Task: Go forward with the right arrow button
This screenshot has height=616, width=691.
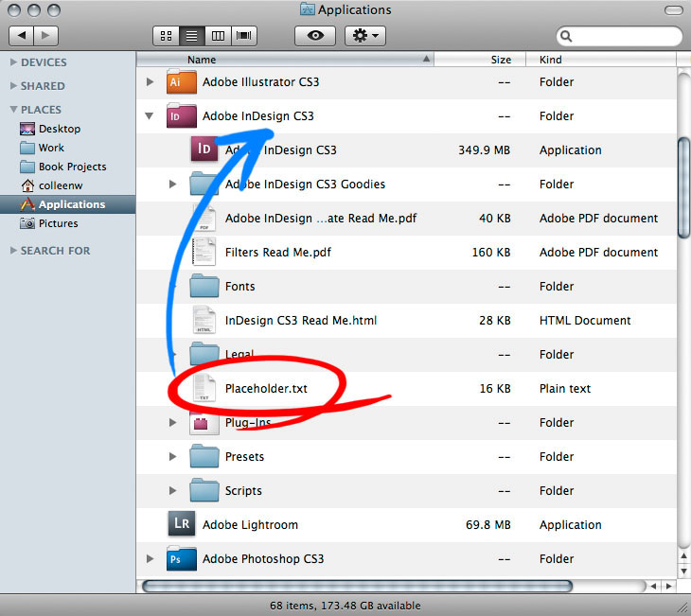Action: coord(45,35)
